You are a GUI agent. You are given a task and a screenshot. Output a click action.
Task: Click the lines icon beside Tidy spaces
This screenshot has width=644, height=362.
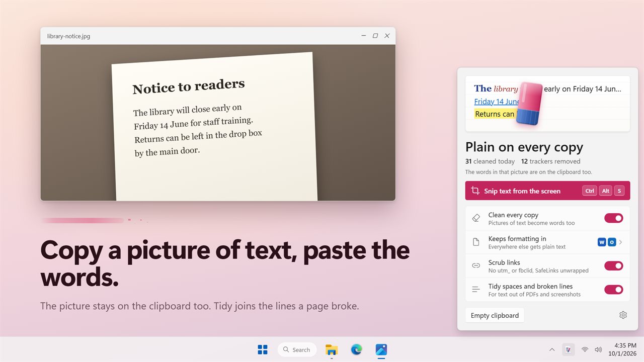tap(476, 290)
